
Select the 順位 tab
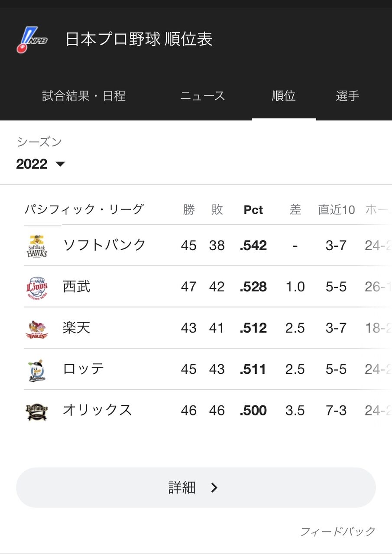click(284, 96)
